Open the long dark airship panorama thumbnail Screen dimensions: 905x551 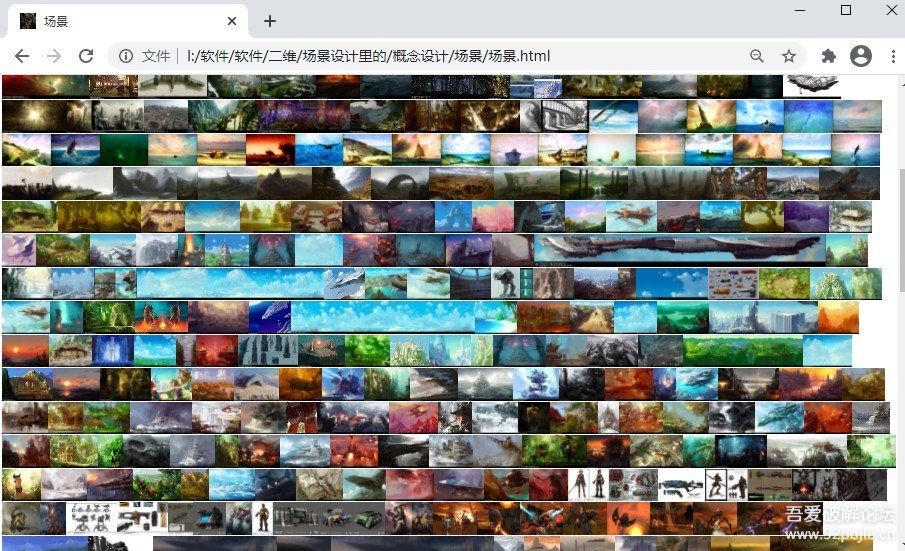pyautogui.click(x=680, y=250)
